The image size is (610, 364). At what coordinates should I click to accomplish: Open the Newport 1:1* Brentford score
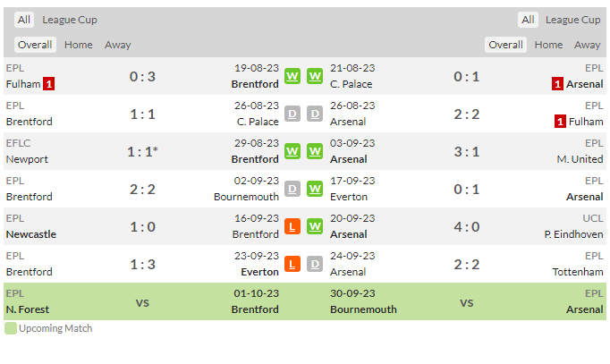(142, 152)
